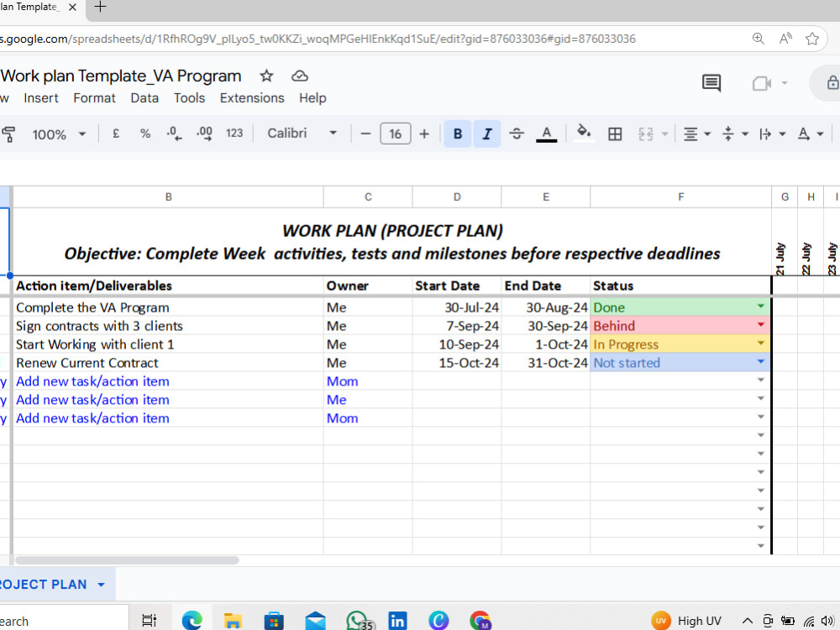Open the Format menu
Screen dimensions: 840x630
[x=94, y=98]
